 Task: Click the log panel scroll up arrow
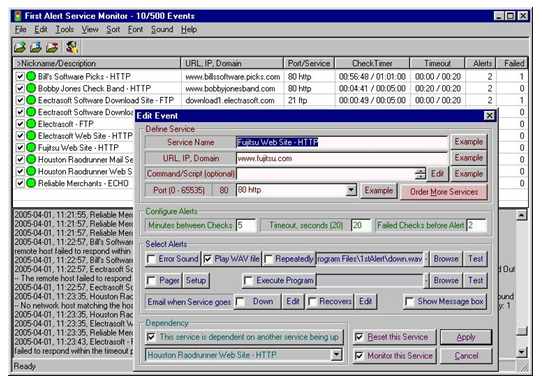[521, 215]
